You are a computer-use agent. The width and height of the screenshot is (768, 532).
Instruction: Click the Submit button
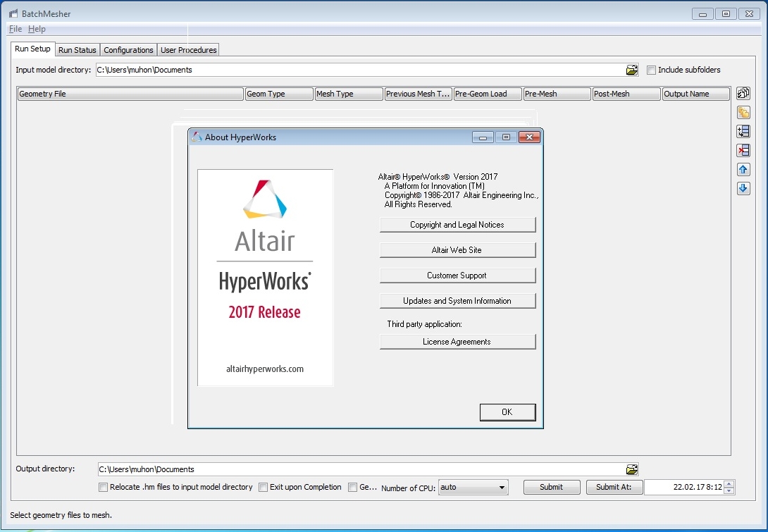coord(552,488)
